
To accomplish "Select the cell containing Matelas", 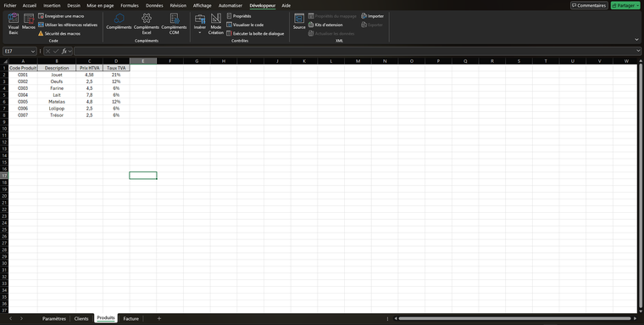I will [57, 102].
